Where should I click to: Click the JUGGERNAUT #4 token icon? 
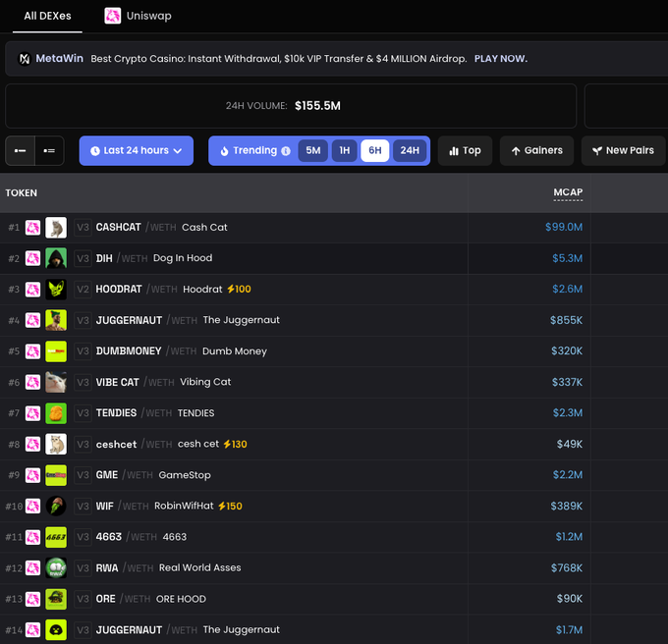point(56,320)
